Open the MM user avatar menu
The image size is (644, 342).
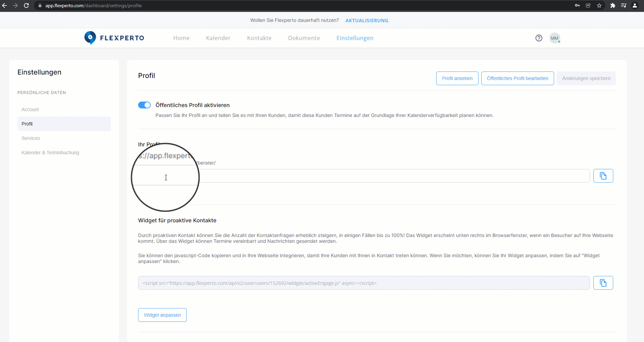pyautogui.click(x=554, y=38)
